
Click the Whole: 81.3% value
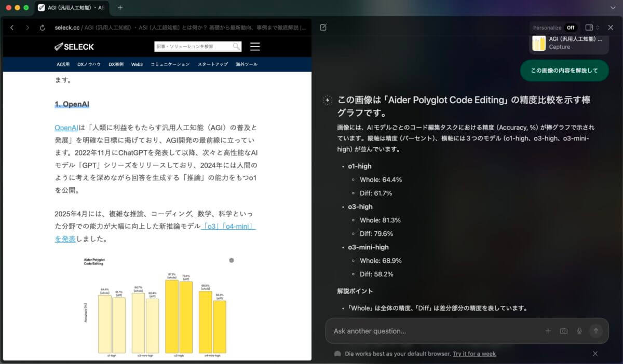point(381,220)
